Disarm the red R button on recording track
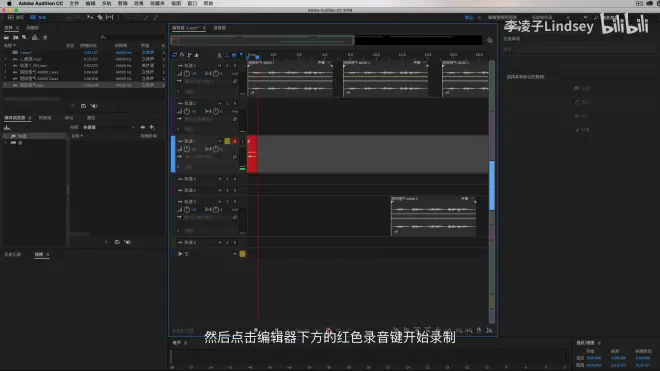The height and width of the screenshot is (371, 660). 235,141
